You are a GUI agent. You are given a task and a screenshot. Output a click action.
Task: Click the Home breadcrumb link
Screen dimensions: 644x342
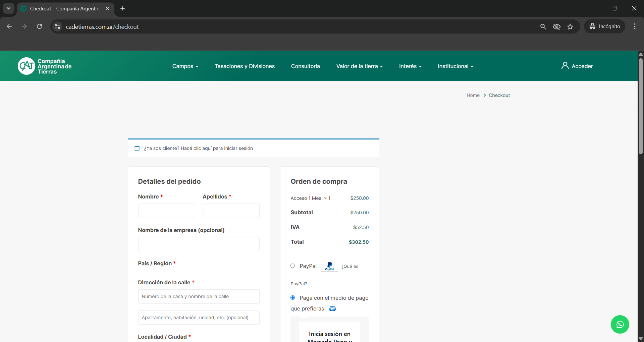[x=473, y=95]
